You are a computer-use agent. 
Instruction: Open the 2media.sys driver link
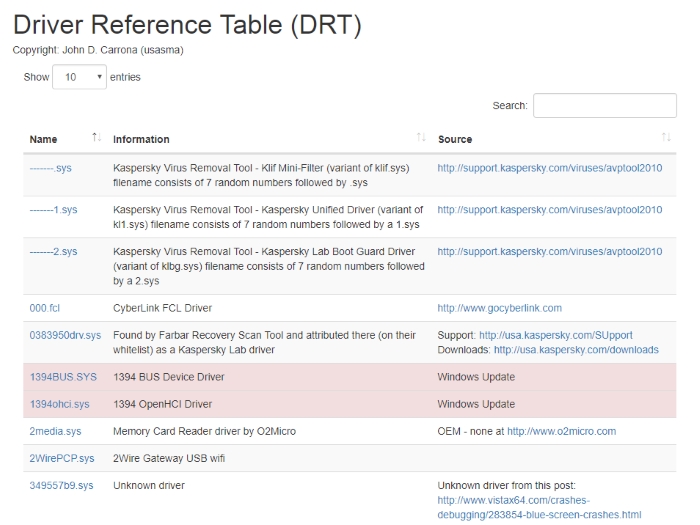coord(56,431)
